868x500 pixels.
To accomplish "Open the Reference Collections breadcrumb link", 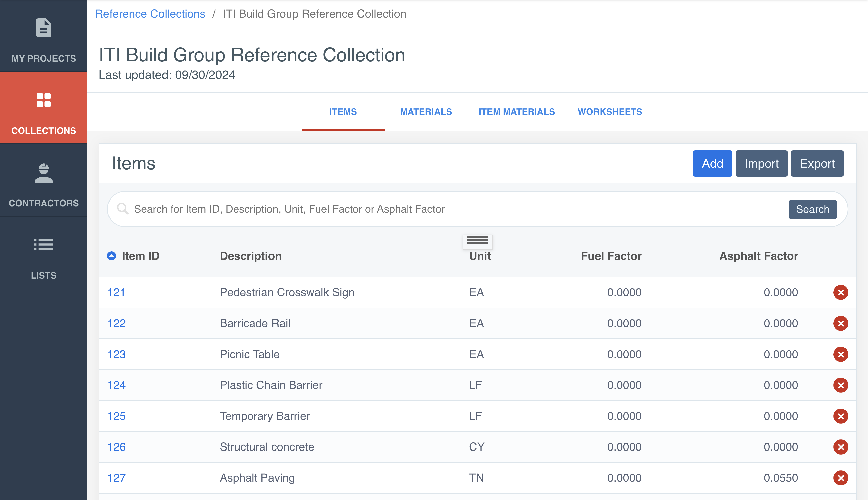I will [150, 14].
